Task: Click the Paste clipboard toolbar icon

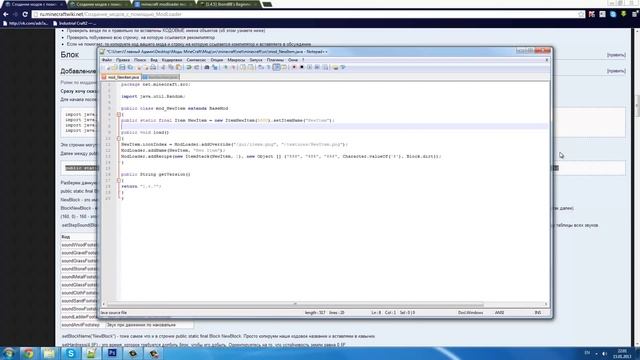Action: (x=179, y=67)
